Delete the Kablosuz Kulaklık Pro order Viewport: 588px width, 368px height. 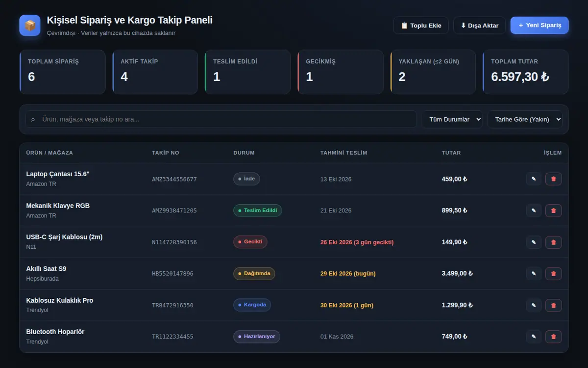pos(554,305)
